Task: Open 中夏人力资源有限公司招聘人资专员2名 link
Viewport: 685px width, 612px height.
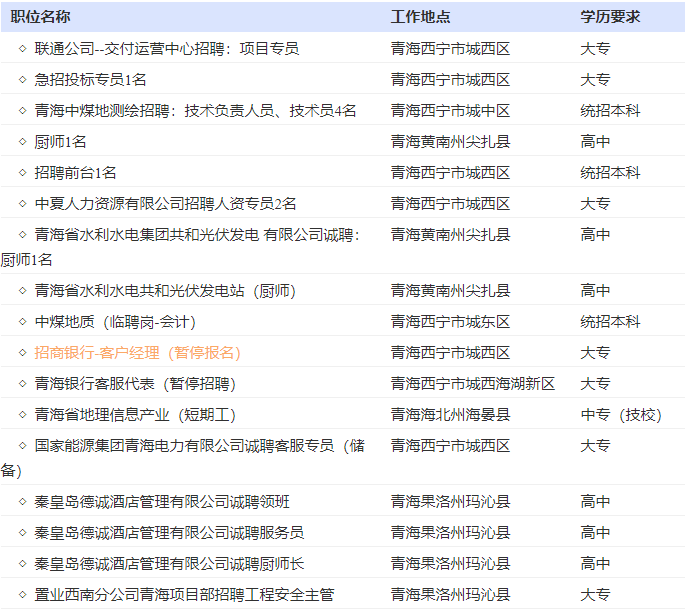Action: (x=165, y=204)
